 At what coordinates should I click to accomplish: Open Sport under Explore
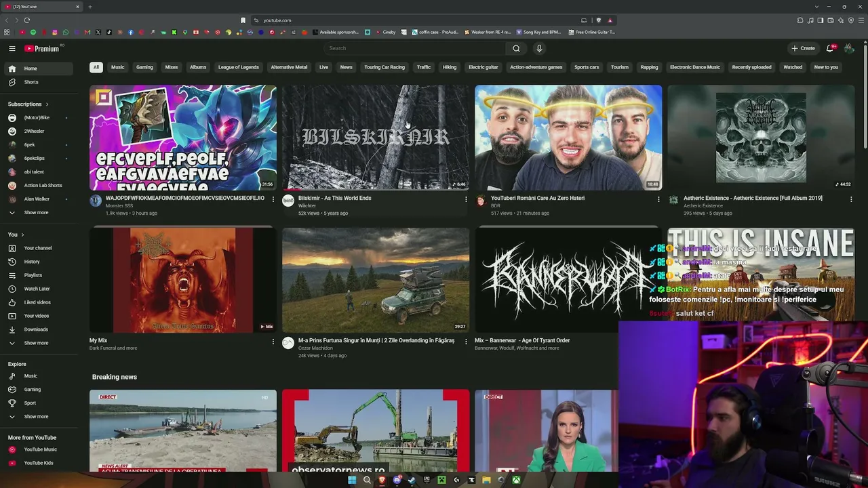[38, 403]
